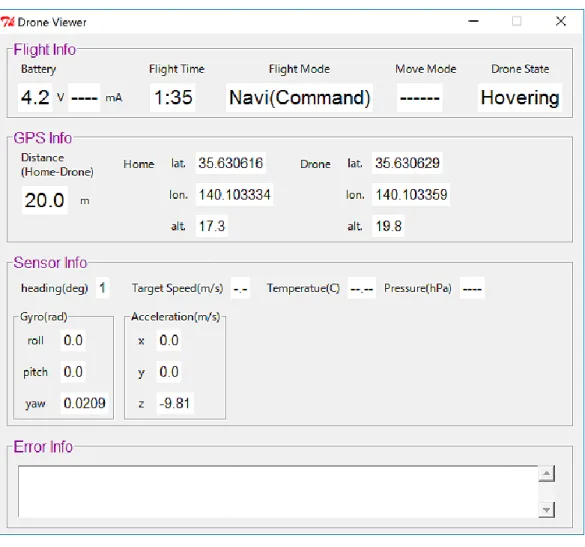Click the Error Info section title
Viewport: 585px width, 547px height.
click(43, 447)
